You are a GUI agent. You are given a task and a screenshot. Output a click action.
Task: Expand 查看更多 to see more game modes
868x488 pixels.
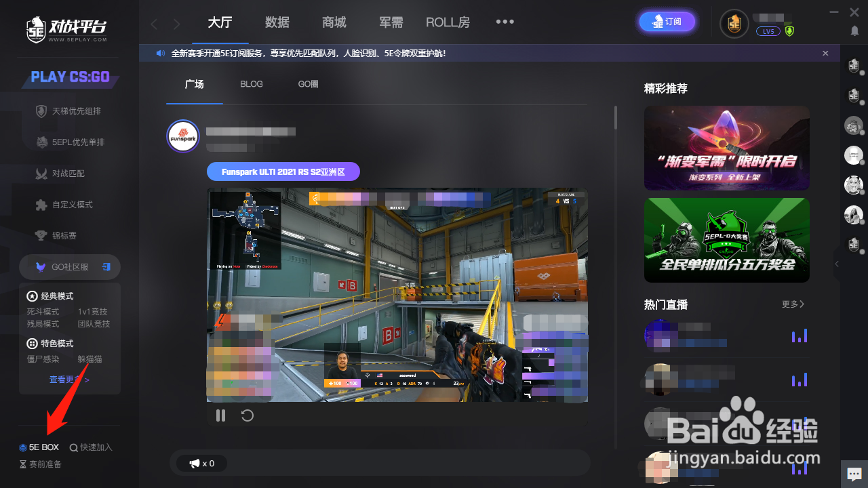pos(65,379)
